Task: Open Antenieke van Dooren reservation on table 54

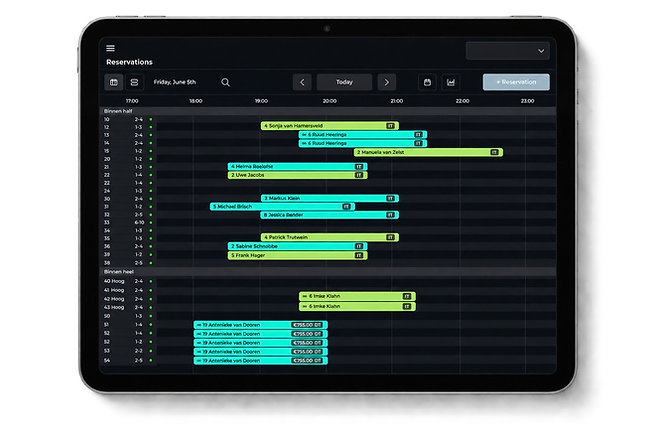Action: click(x=261, y=360)
